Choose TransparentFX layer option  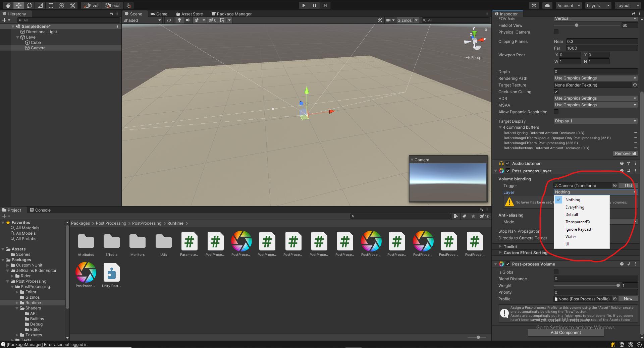(x=582, y=222)
